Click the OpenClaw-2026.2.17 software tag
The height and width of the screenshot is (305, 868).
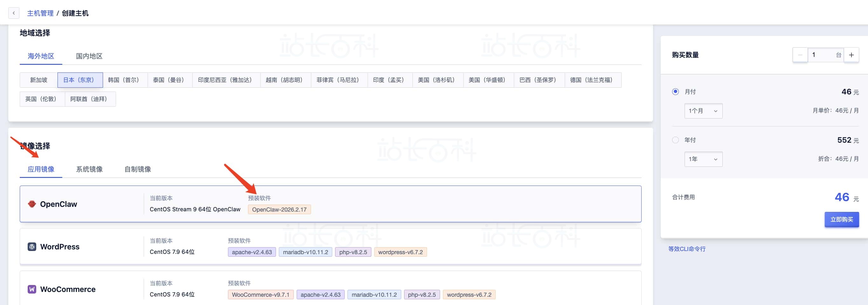279,209
